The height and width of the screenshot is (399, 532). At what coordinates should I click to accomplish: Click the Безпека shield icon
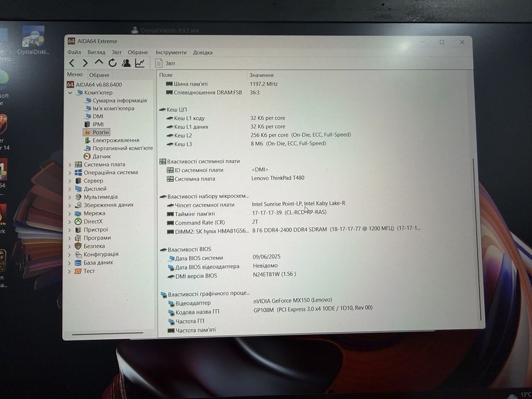tap(78, 246)
